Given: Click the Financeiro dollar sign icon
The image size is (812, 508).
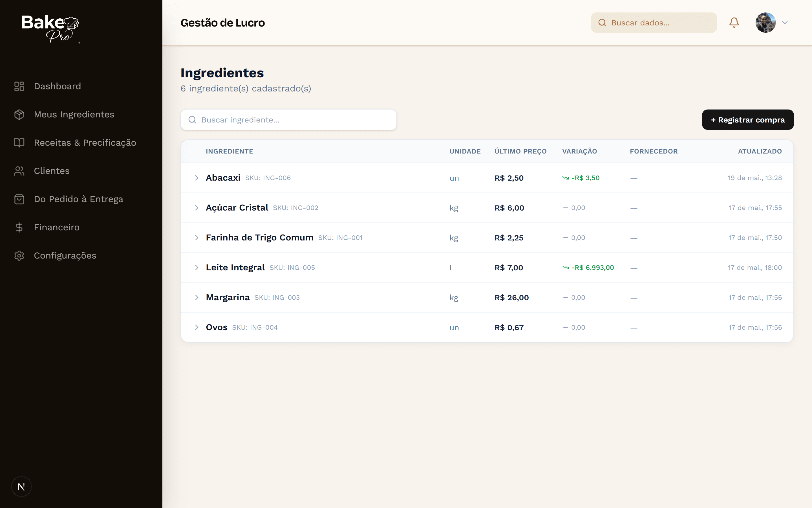Looking at the screenshot, I should click(19, 227).
